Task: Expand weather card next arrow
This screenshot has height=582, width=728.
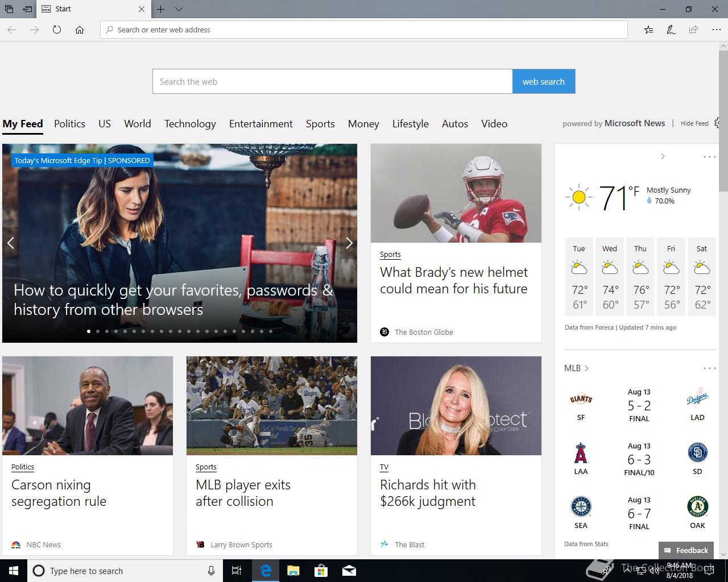Action: click(663, 156)
